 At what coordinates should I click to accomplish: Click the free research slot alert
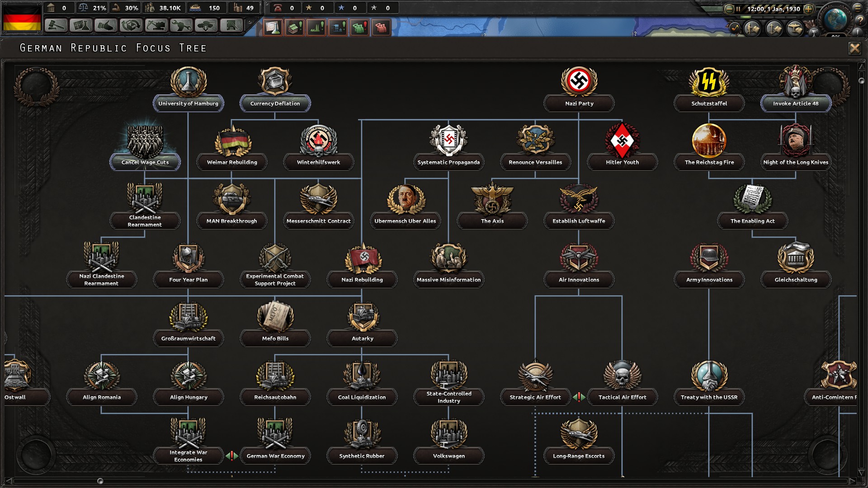click(x=273, y=28)
